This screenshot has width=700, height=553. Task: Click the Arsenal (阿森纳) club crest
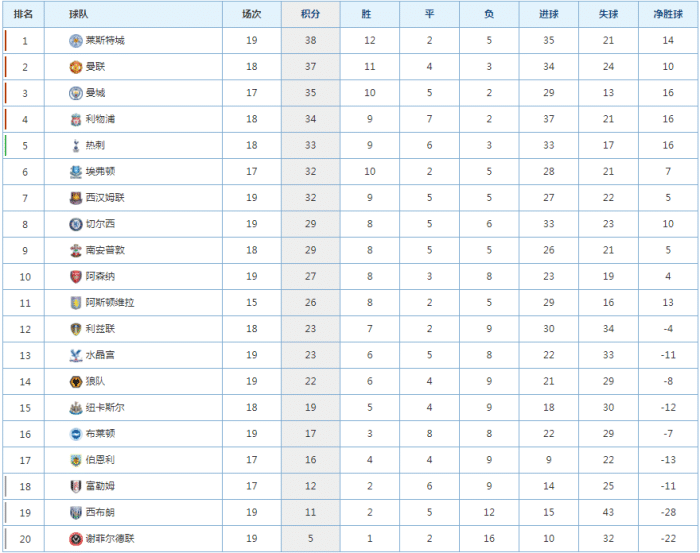click(x=75, y=277)
